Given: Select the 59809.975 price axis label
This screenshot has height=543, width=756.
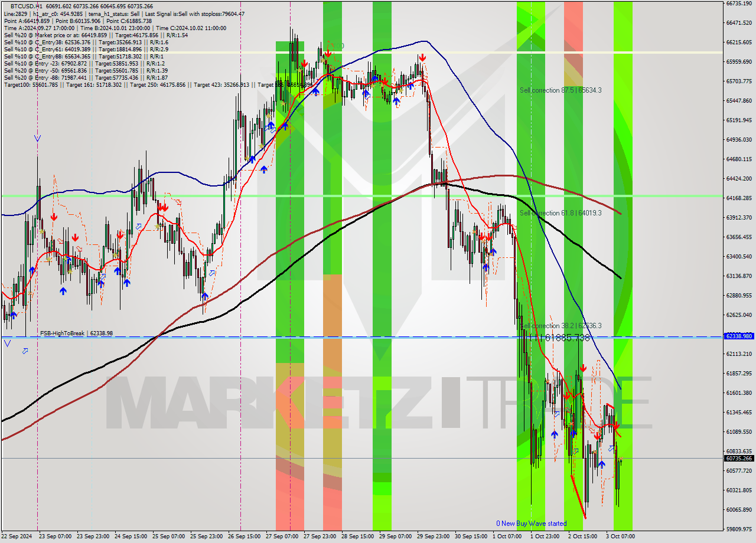Looking at the screenshot, I should tap(739, 529).
